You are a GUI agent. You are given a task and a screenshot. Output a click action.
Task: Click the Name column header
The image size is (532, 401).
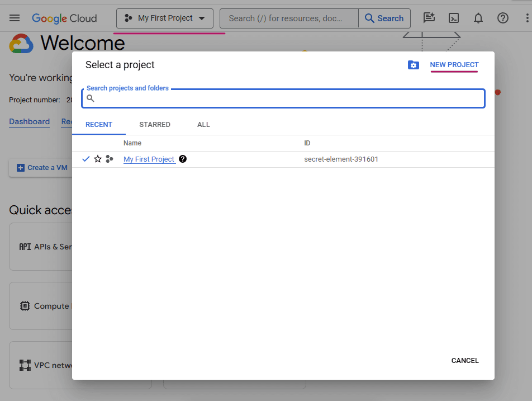pos(132,143)
